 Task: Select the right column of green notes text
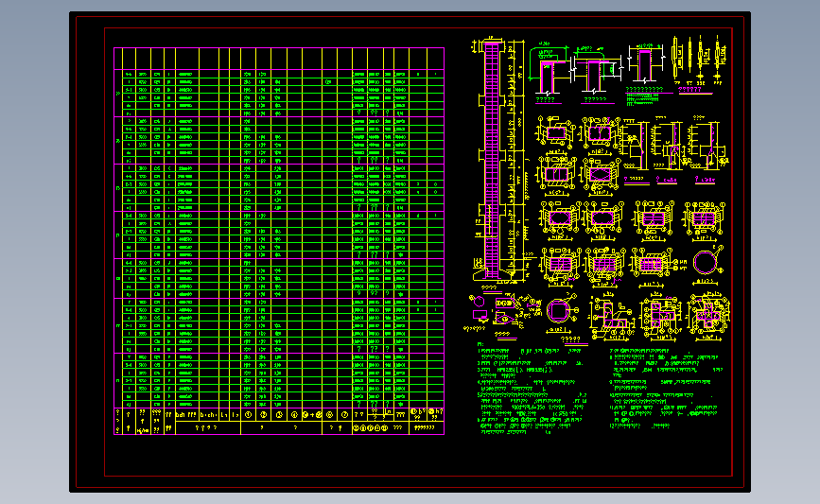[666, 388]
